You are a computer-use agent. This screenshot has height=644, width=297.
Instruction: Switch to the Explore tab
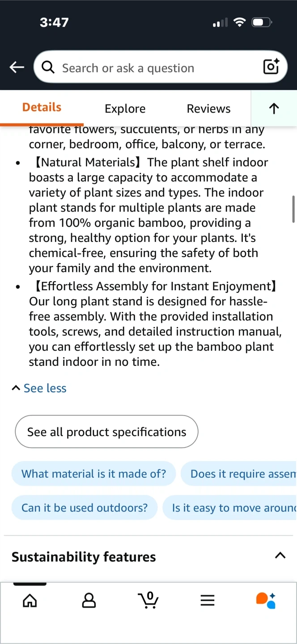point(125,109)
